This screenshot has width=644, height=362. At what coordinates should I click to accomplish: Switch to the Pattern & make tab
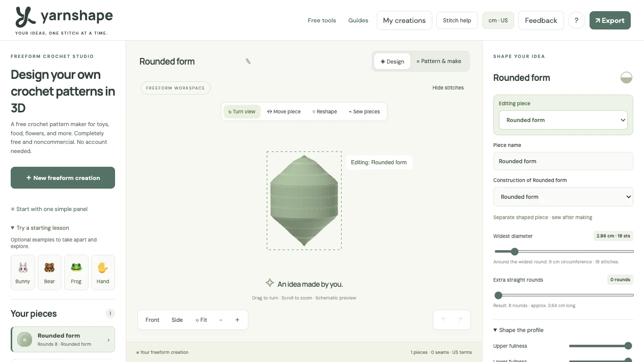(x=439, y=61)
